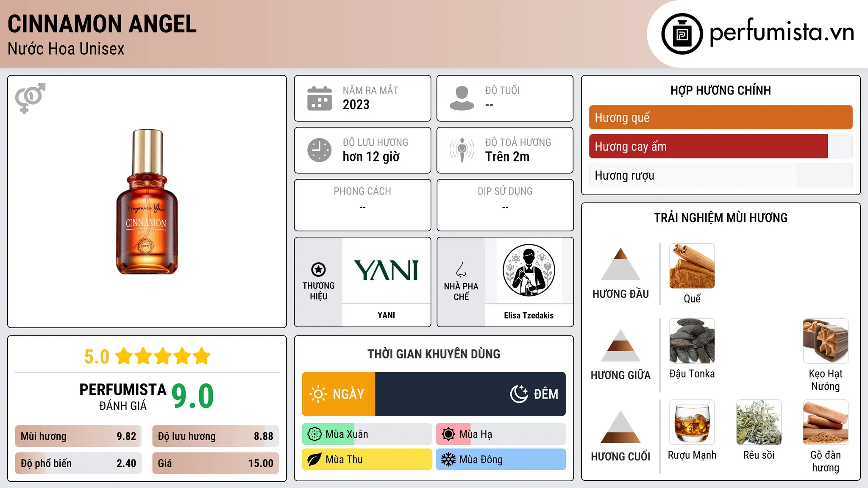Click the five yellow rating stars
This screenshot has width=868, height=488.
163,356
